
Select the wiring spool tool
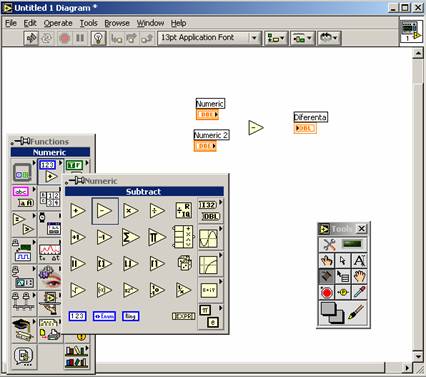click(x=327, y=277)
